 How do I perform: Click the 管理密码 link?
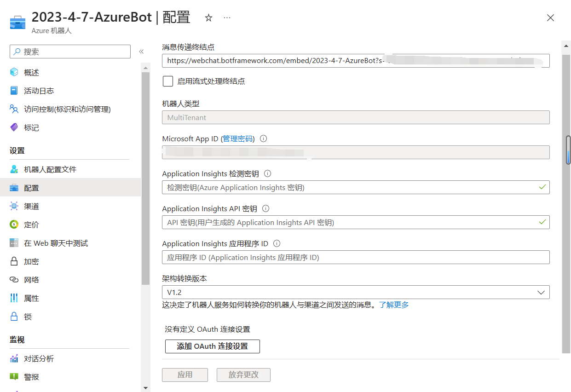coord(237,138)
